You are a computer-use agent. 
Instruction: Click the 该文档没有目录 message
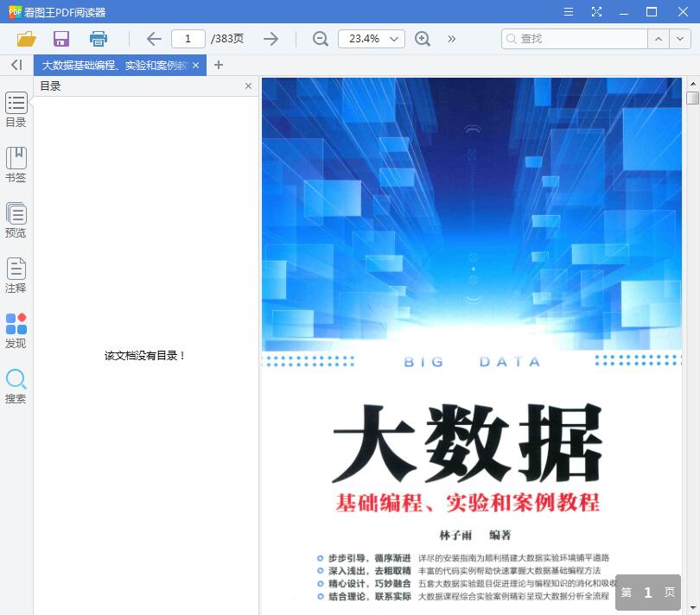click(x=144, y=356)
